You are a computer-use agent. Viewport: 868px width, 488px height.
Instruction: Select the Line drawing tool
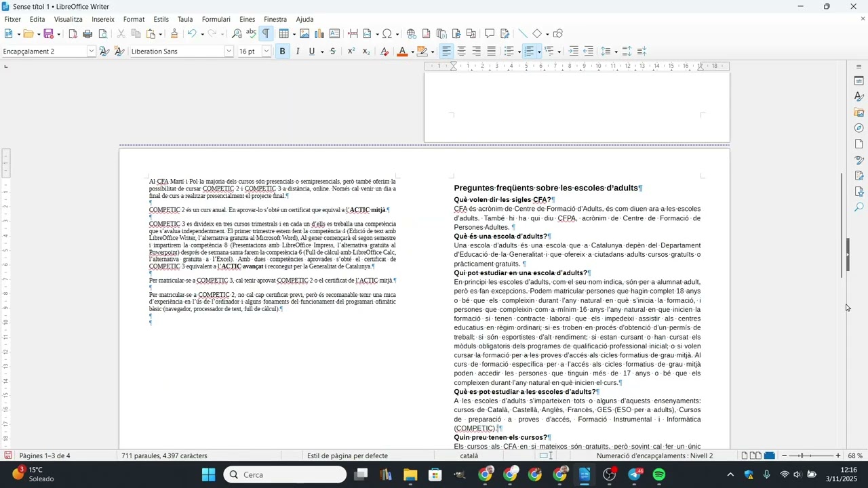pyautogui.click(x=522, y=34)
